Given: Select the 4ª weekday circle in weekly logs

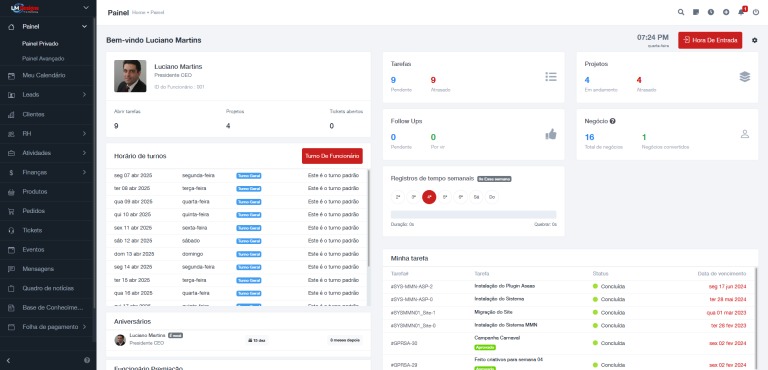Looking at the screenshot, I should click(x=429, y=197).
